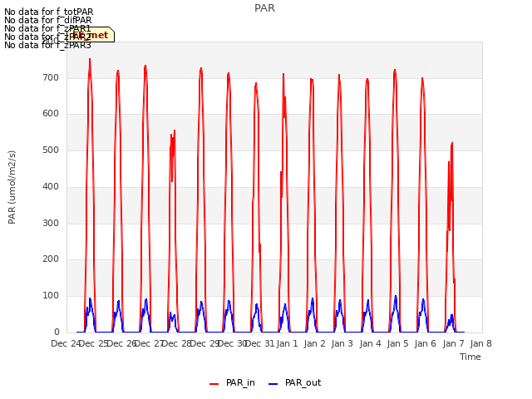
Task: Click the Time x-axis title
Action: pyautogui.click(x=470, y=357)
